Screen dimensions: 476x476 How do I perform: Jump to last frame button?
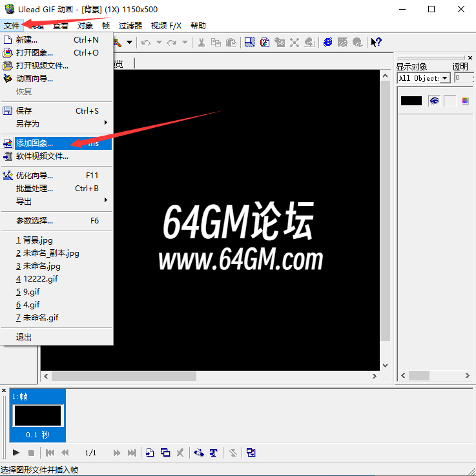pos(132,453)
